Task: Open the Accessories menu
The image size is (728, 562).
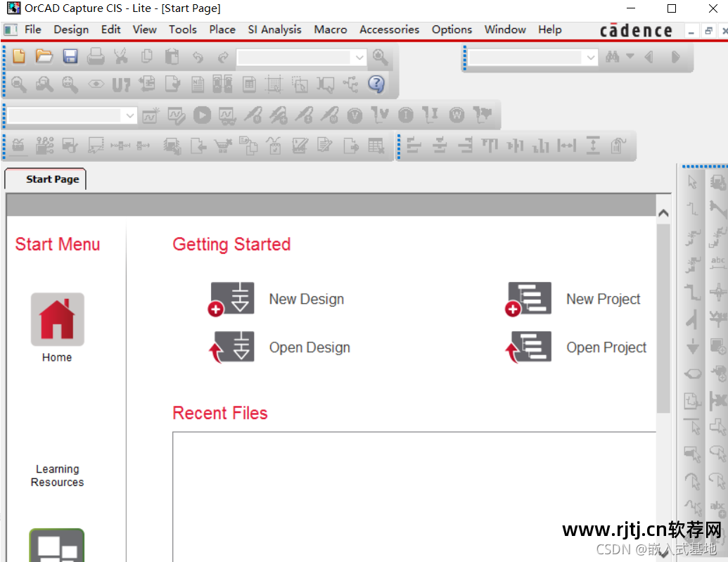Action: 389,30
